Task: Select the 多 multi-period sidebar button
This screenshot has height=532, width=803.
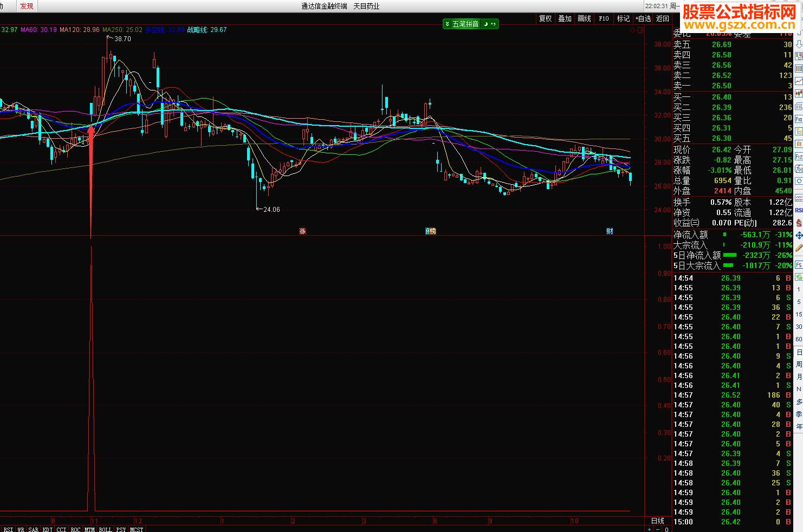Action: click(x=799, y=401)
